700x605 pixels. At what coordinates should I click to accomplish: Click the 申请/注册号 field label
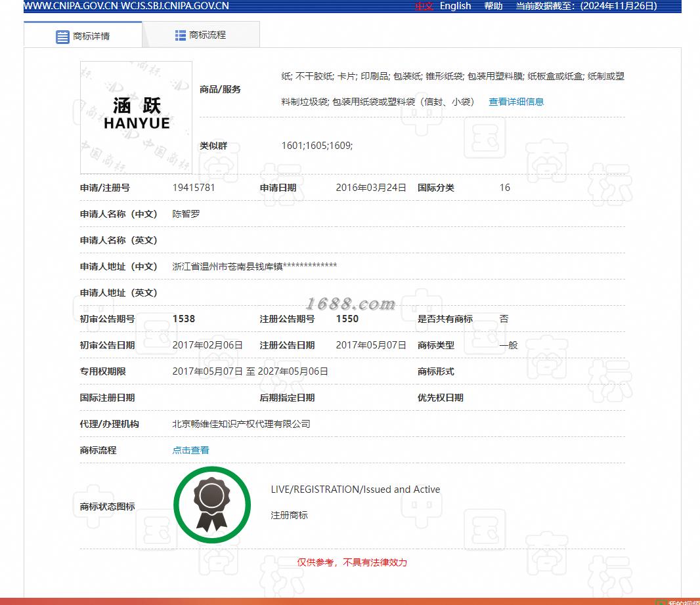click(105, 188)
